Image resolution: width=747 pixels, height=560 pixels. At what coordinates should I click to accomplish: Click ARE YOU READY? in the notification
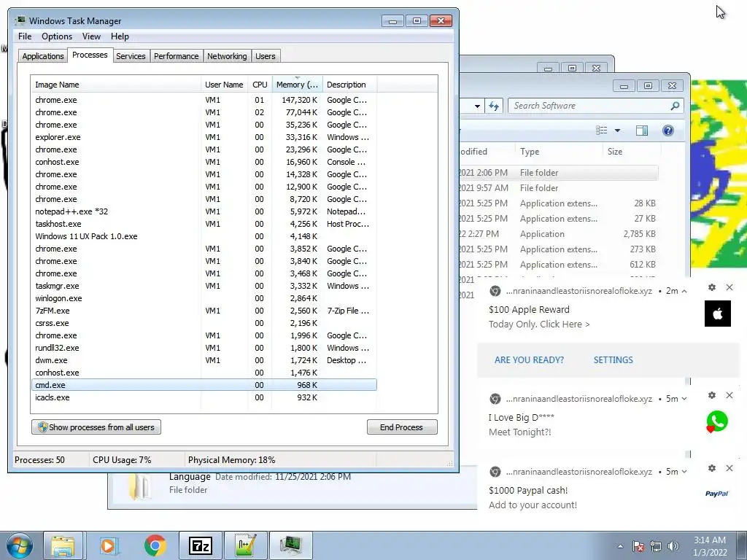529,360
